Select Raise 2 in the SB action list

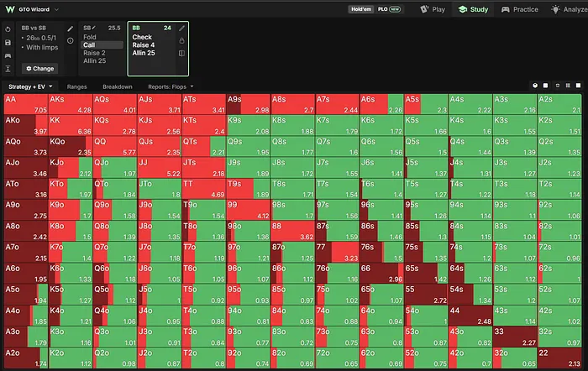[x=94, y=53]
